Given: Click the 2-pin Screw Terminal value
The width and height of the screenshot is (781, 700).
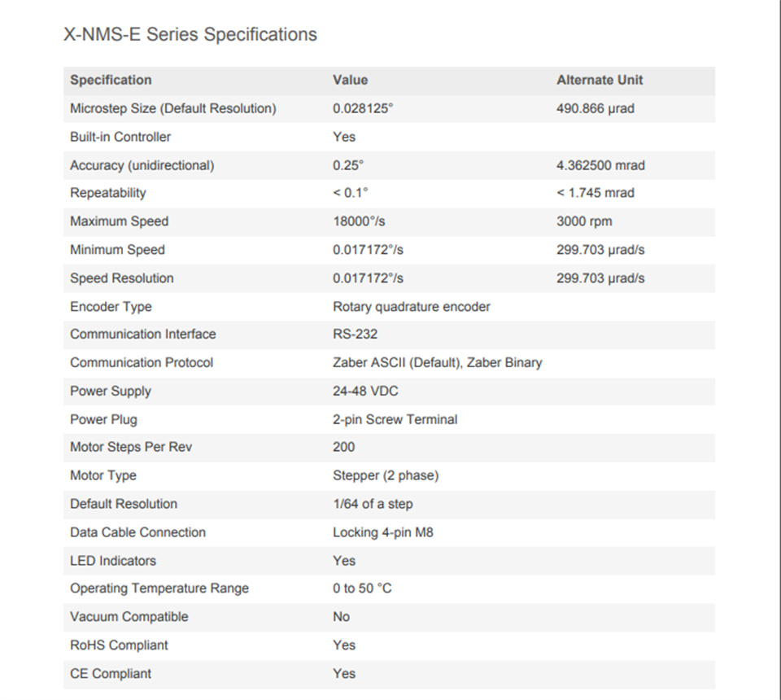Looking at the screenshot, I should (395, 419).
